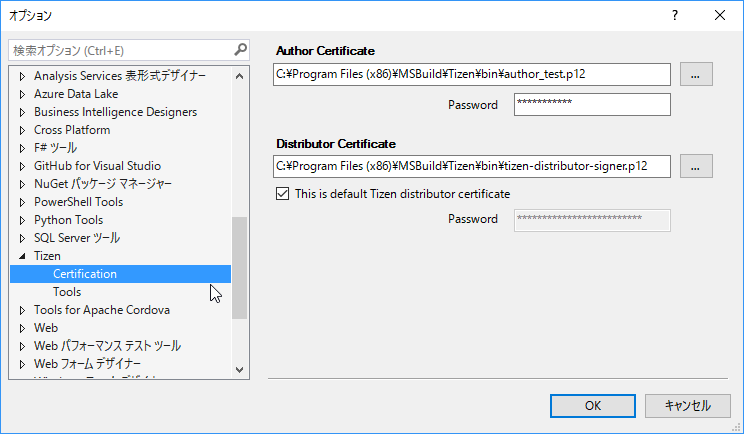The width and height of the screenshot is (744, 434).
Task: Select the Tizen tree item label
Action: [x=47, y=256]
